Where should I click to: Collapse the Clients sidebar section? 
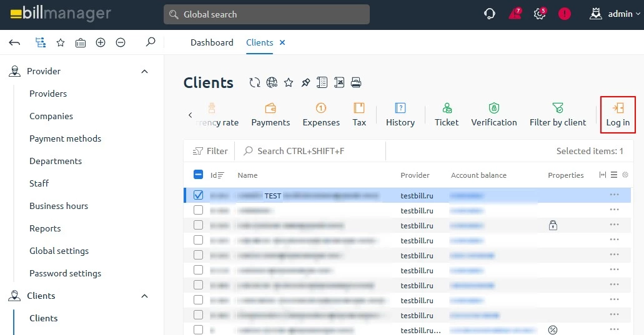[145, 296]
